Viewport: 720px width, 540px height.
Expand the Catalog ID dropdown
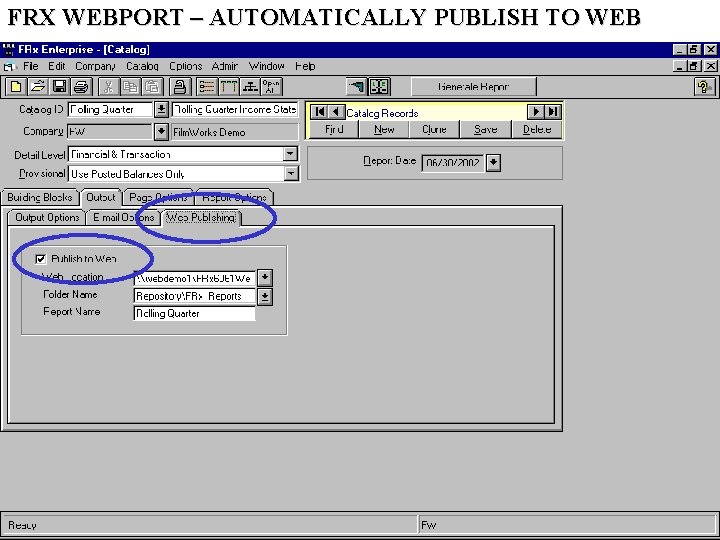tap(161, 109)
